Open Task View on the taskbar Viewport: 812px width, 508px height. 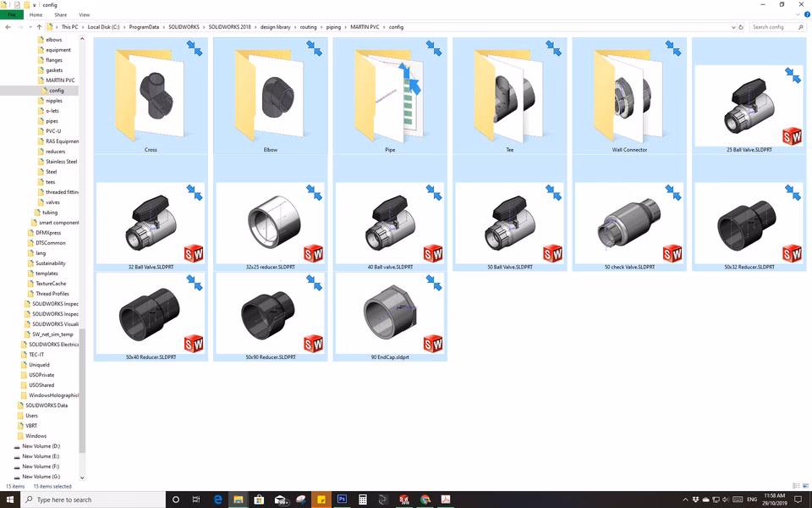198,500
